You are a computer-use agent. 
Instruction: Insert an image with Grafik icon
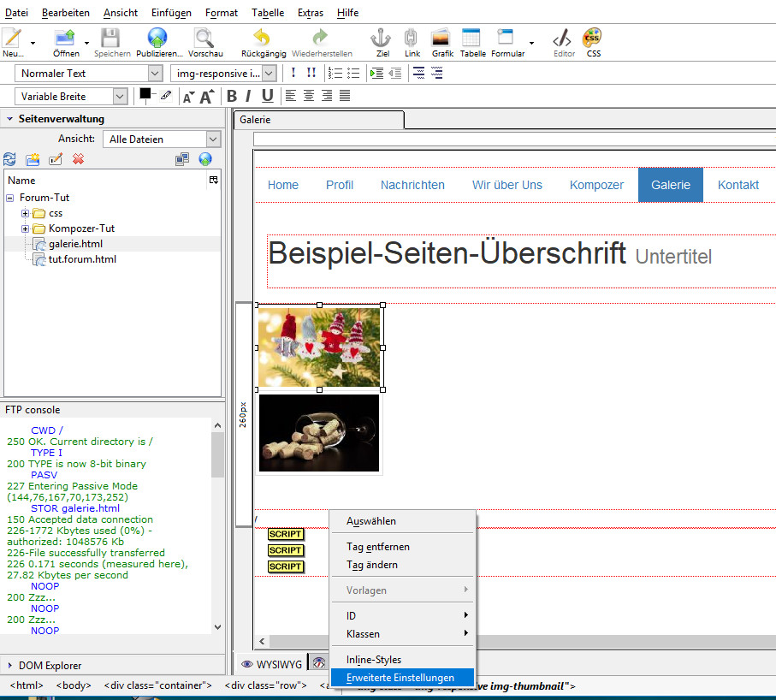[441, 39]
